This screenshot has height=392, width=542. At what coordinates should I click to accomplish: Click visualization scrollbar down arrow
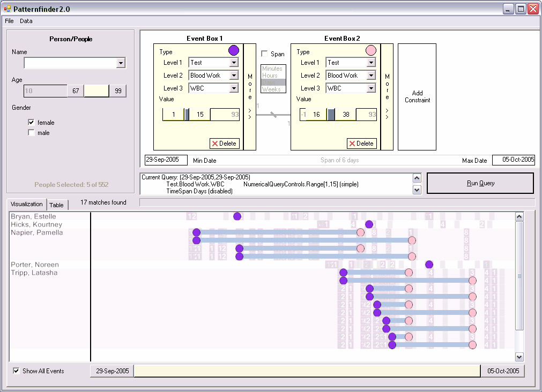(519, 357)
